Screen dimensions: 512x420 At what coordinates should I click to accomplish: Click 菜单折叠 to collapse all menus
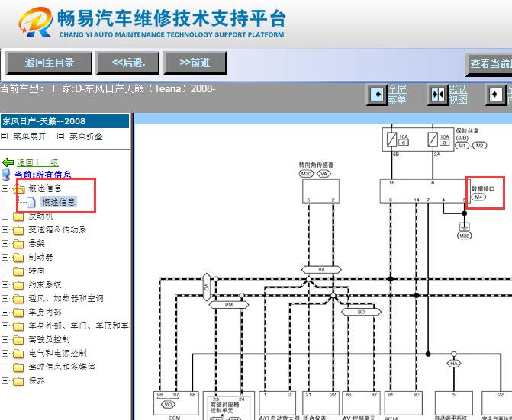[x=86, y=136]
